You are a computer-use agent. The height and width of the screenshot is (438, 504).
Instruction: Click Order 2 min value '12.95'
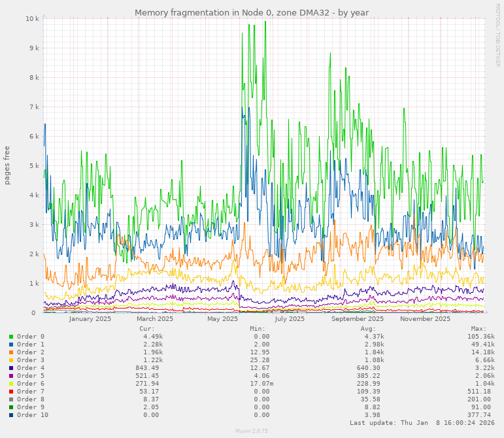260,352
